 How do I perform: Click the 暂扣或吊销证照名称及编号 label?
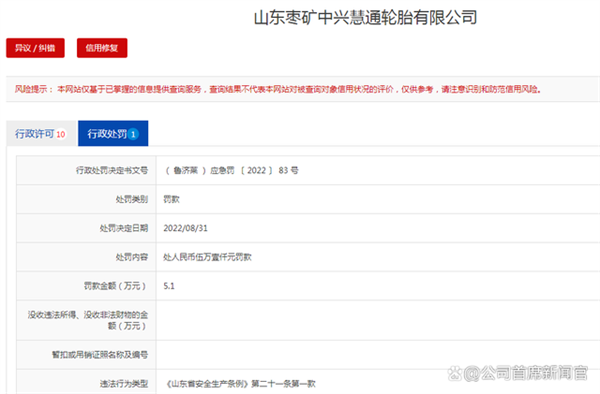pyautogui.click(x=100, y=355)
